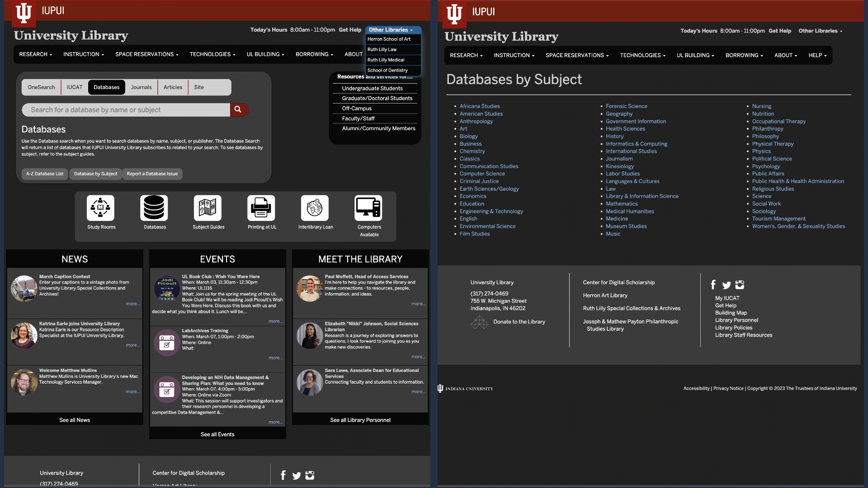Image resolution: width=868 pixels, height=488 pixels.
Task: Click the Databases stack icon
Action: click(154, 208)
